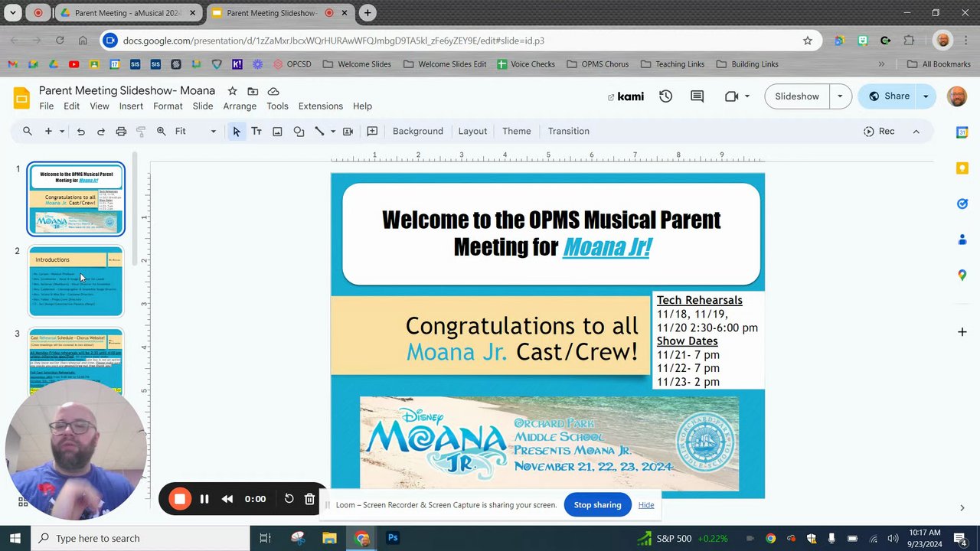Screen dimensions: 980x551
Task: Start the Slideshow presentation
Action: coord(797,96)
